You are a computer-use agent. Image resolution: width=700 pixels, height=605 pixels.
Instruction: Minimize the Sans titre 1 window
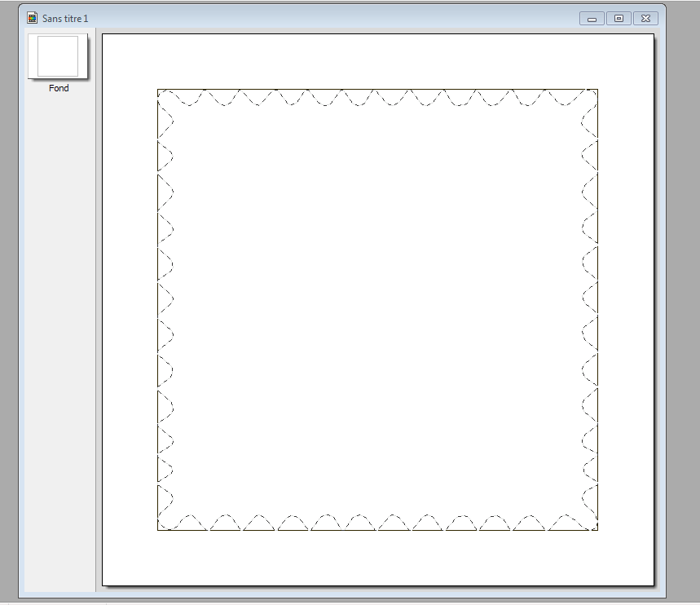point(592,19)
